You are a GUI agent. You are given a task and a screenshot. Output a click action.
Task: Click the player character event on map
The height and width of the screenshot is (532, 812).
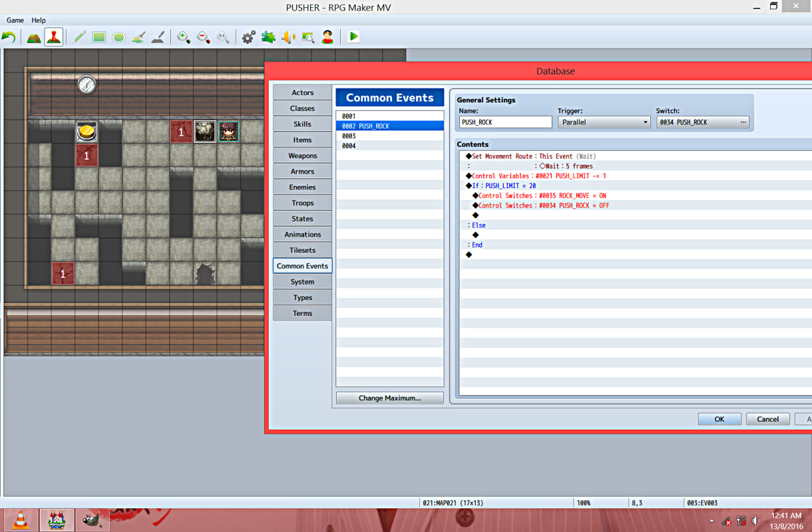[229, 132]
